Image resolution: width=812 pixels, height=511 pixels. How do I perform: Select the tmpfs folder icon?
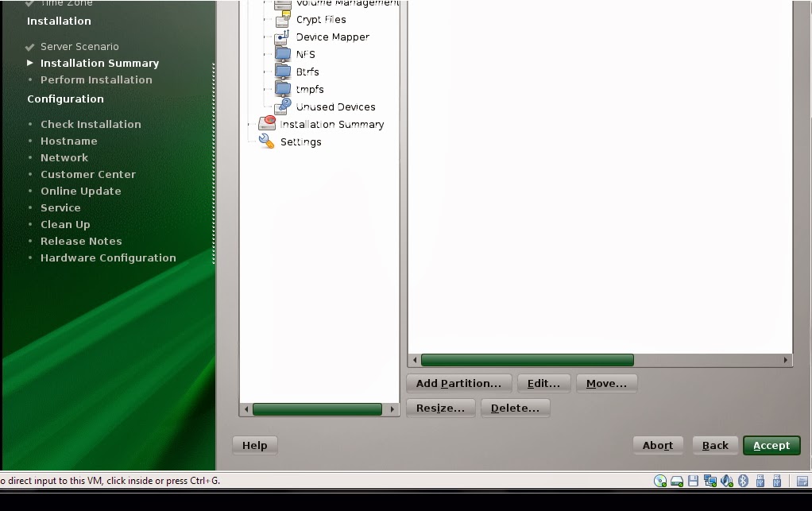[x=284, y=89]
